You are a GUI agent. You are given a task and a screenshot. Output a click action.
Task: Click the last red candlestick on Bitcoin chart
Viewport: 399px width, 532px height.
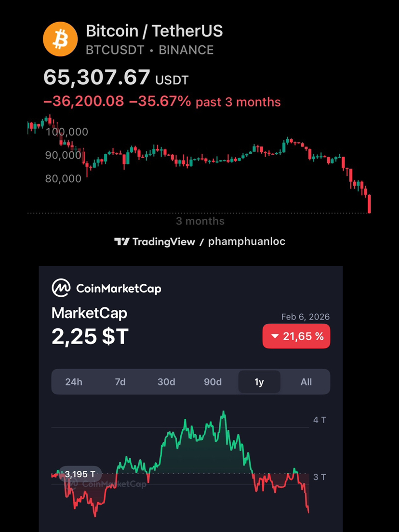369,203
